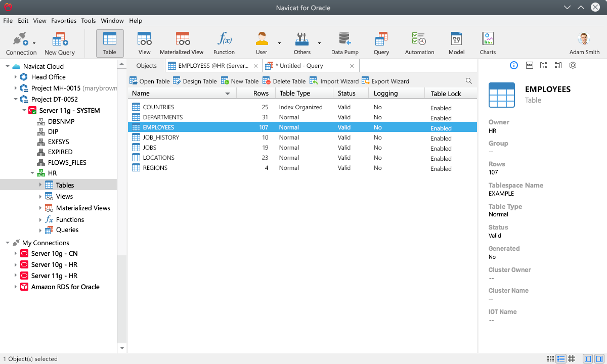
Task: Switch to list view in status bar
Action: click(561, 359)
